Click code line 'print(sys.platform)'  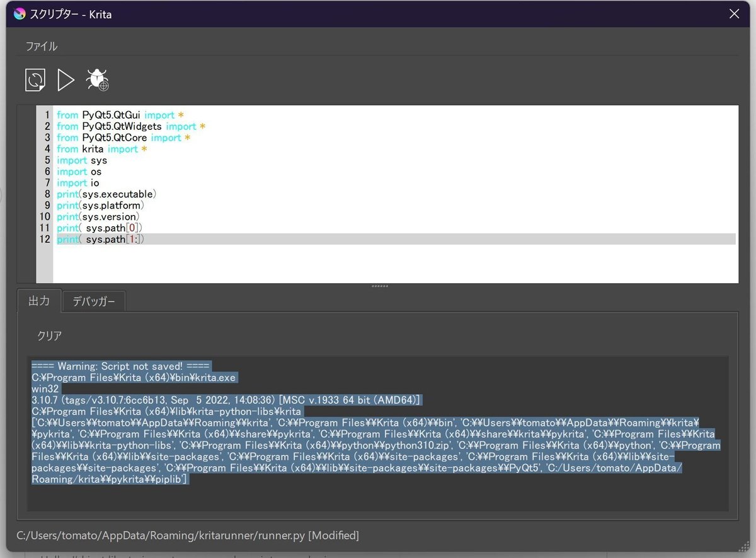pos(101,206)
